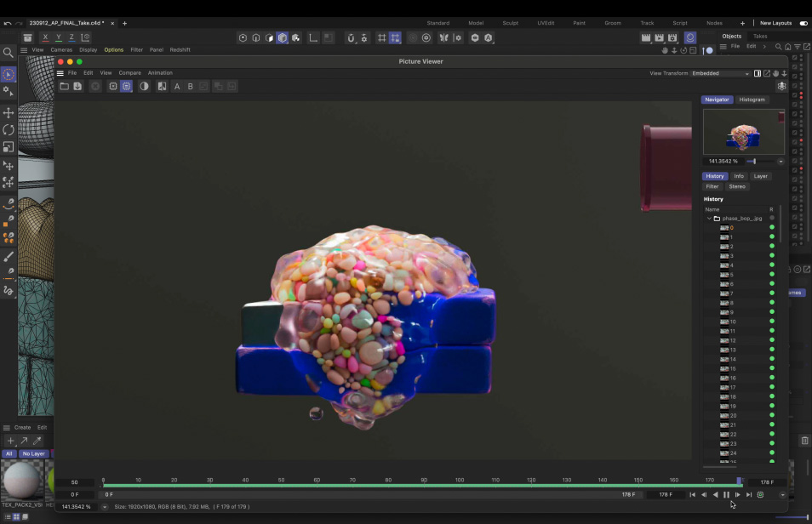Open the Compare menu in Picture Viewer
Screen dimensions: 812x524
(x=129, y=73)
